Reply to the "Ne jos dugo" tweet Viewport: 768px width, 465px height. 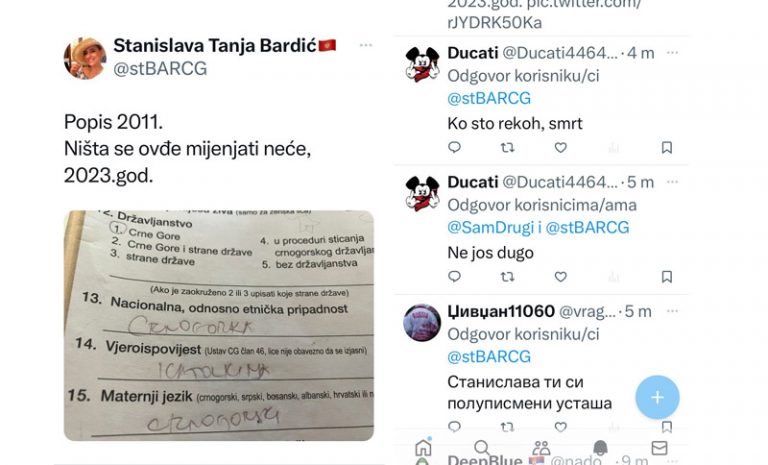click(455, 277)
